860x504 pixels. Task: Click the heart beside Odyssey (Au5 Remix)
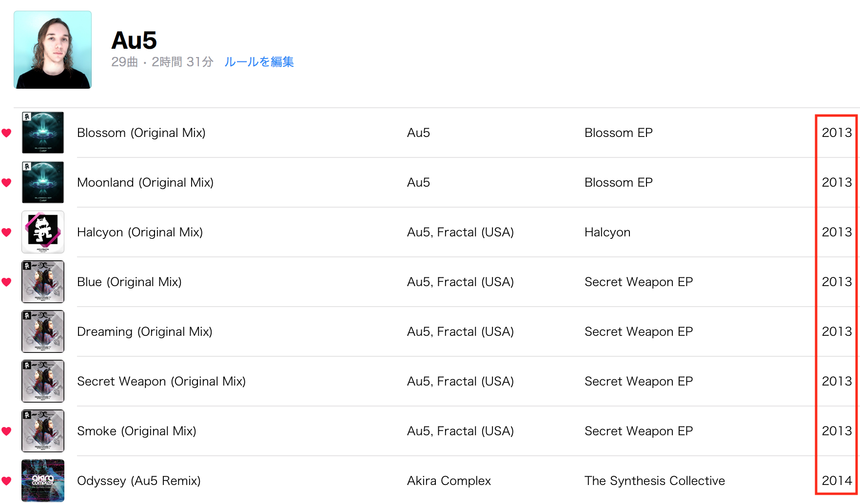click(x=6, y=481)
